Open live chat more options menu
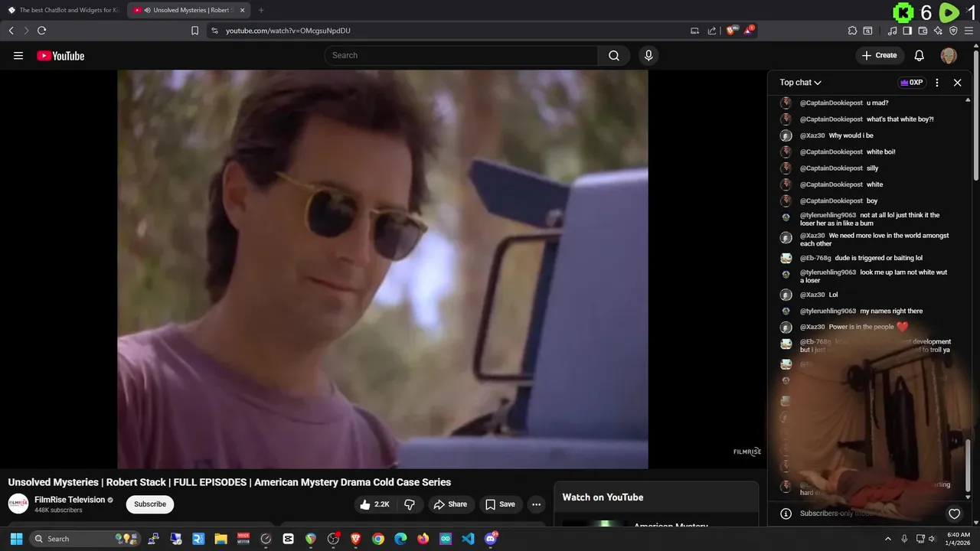The height and width of the screenshot is (551, 980). (937, 83)
